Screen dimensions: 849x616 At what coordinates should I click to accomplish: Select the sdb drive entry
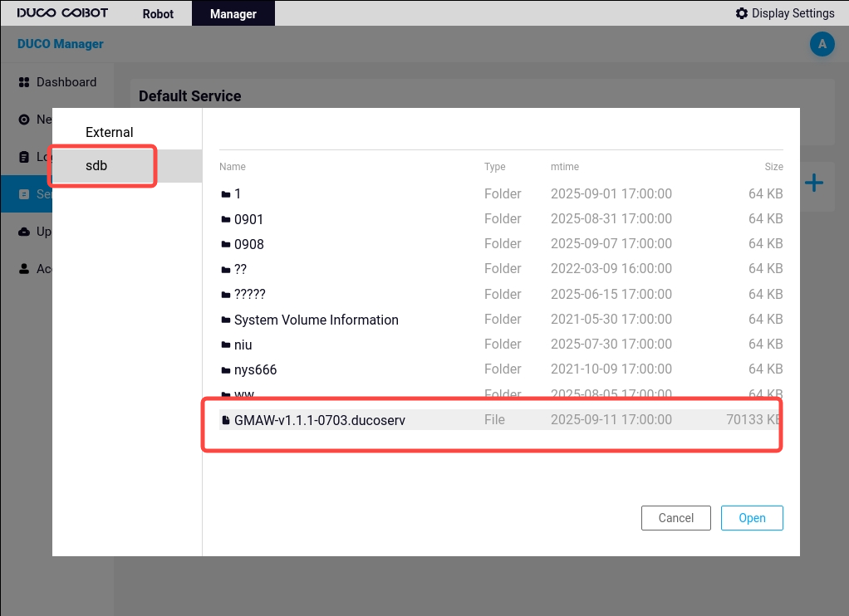pyautogui.click(x=96, y=166)
